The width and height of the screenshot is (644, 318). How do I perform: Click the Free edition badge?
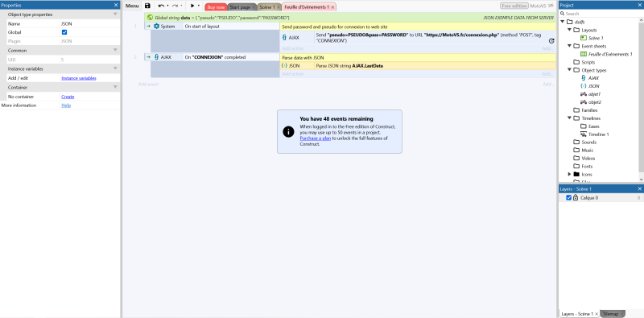514,6
